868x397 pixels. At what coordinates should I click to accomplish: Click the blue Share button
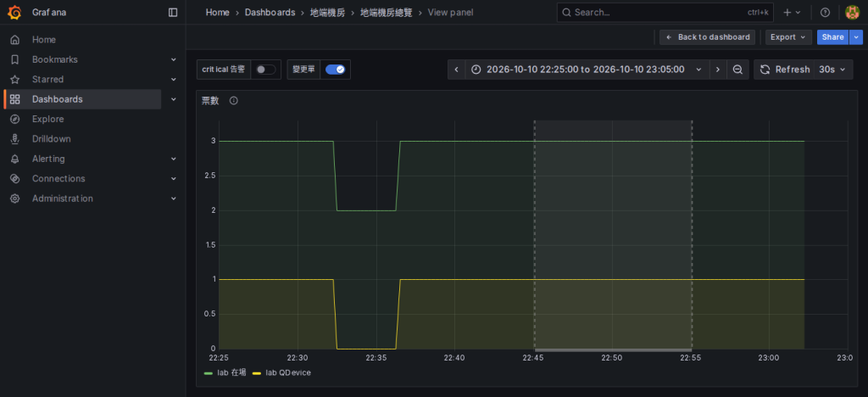click(x=833, y=37)
